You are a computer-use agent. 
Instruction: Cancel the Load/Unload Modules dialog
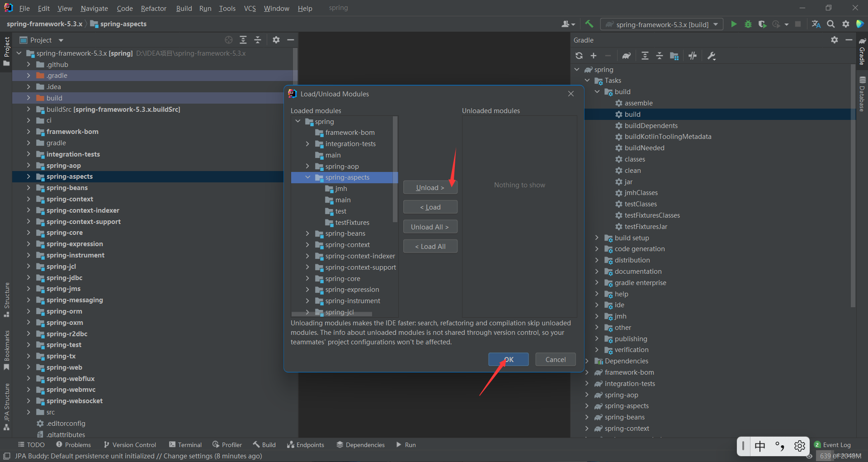click(555, 359)
